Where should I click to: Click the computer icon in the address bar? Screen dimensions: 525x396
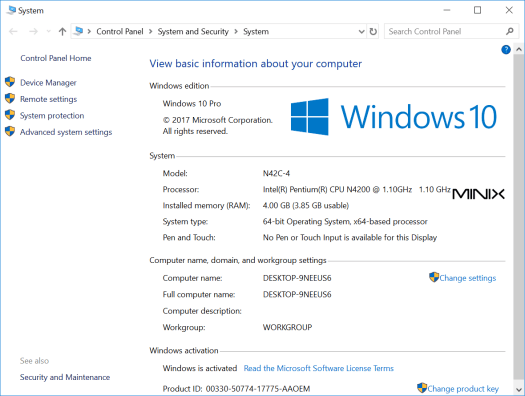79,31
